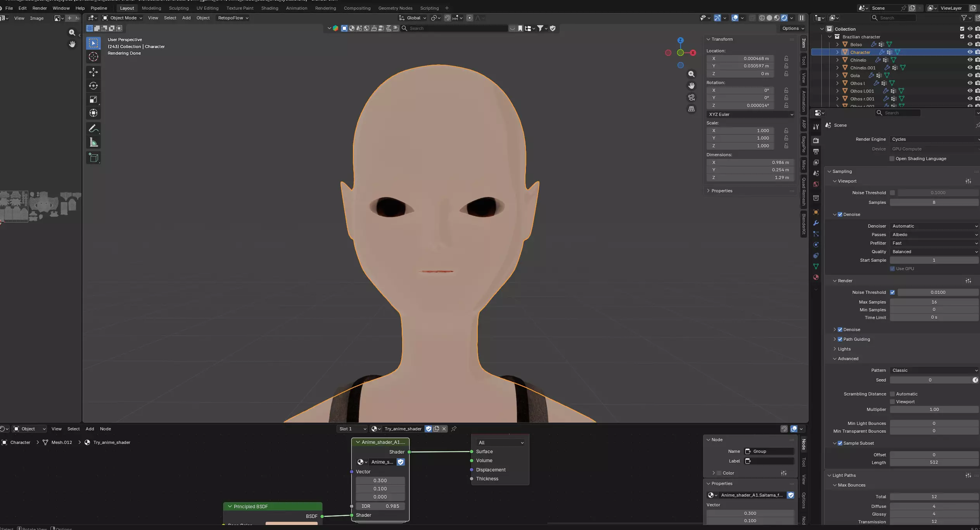Open the Global transform orientation dropdown

point(413,18)
